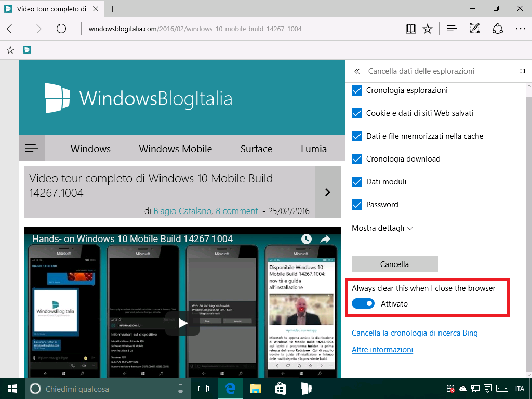Screen dimensions: 532x399
Task: Open the touch keyboard tray icon
Action: pyautogui.click(x=502, y=389)
